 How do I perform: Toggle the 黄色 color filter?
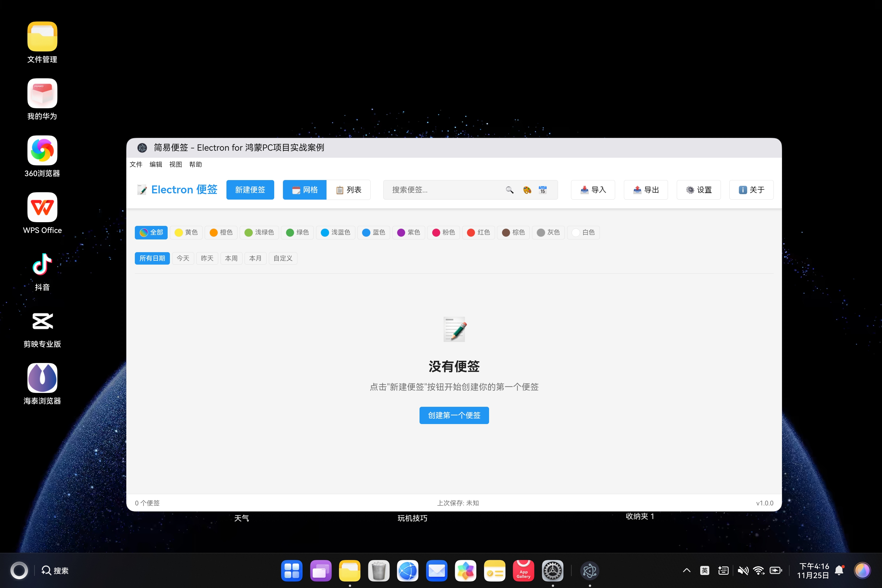coord(186,232)
